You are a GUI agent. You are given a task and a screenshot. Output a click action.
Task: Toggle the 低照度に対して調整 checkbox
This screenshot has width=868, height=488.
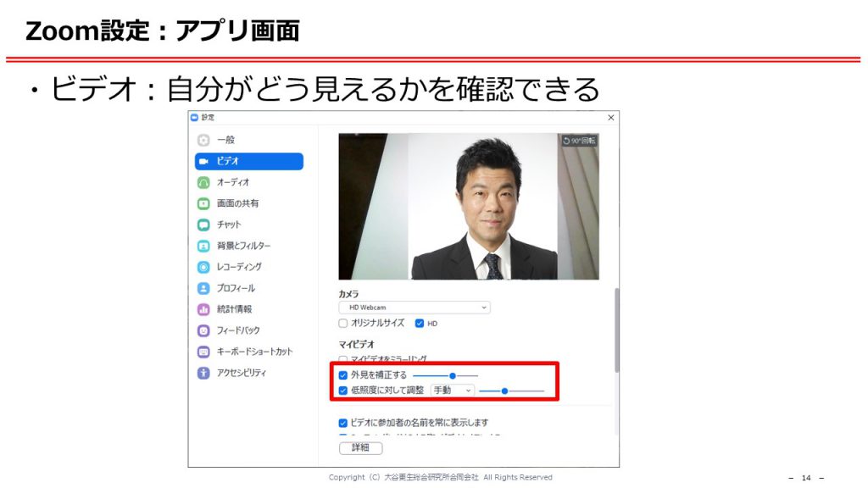tap(343, 391)
